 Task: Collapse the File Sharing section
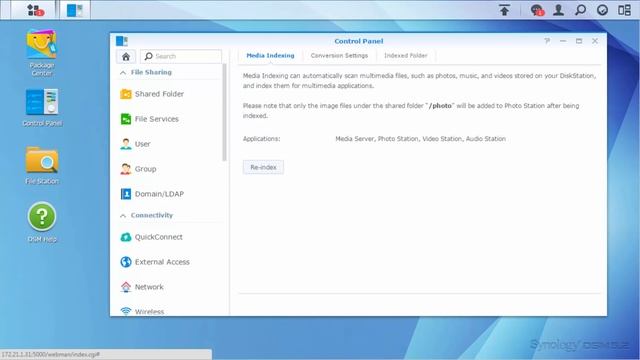coord(123,72)
